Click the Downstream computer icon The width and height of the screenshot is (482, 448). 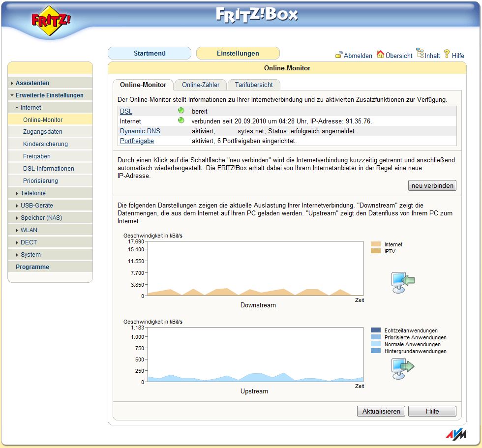pyautogui.click(x=403, y=282)
